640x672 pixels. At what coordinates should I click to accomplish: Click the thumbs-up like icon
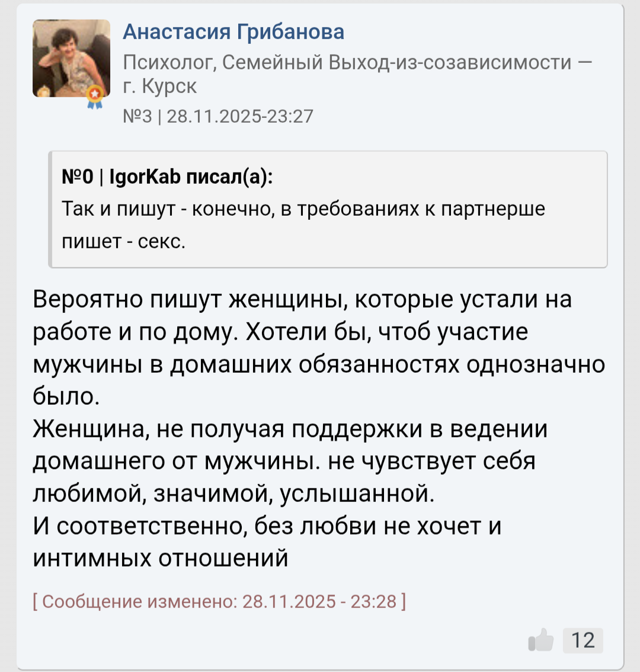tap(540, 640)
